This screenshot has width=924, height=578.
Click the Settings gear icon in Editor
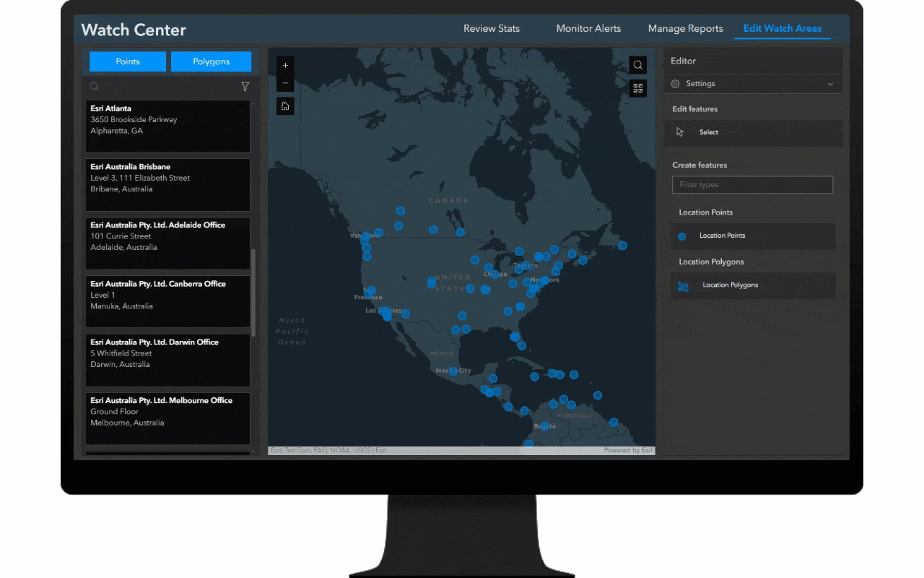[676, 84]
